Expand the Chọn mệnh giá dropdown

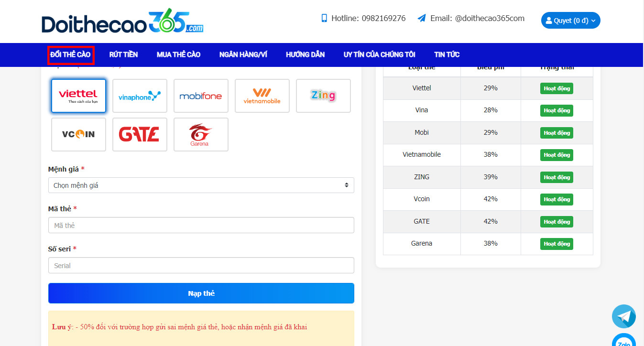click(201, 185)
